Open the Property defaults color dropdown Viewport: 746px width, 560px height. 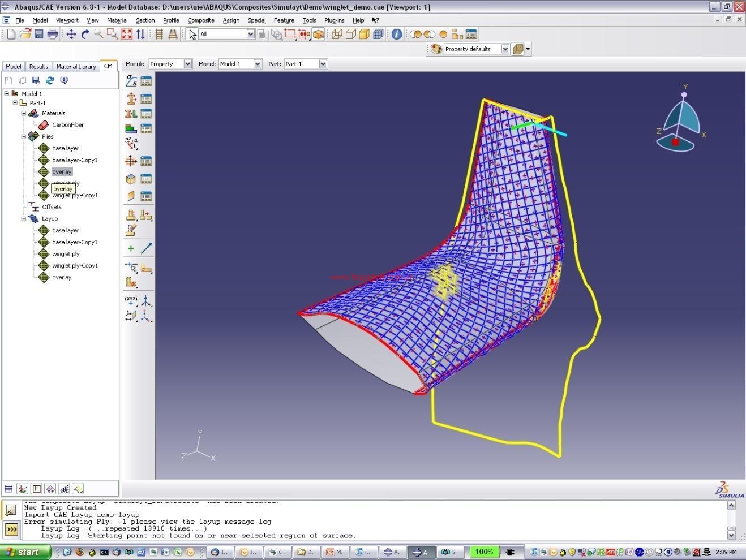coord(505,49)
